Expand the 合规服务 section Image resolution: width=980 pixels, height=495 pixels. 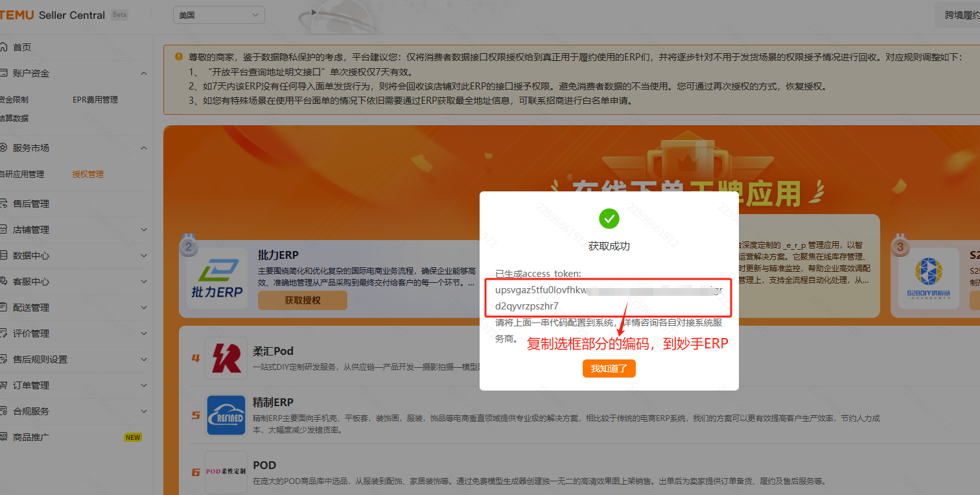tap(144, 411)
